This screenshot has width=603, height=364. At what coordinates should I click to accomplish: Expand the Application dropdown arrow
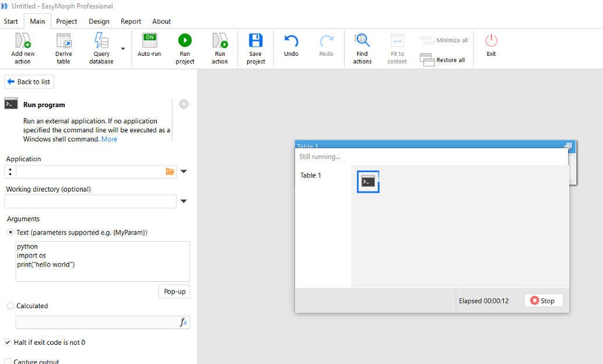[184, 171]
